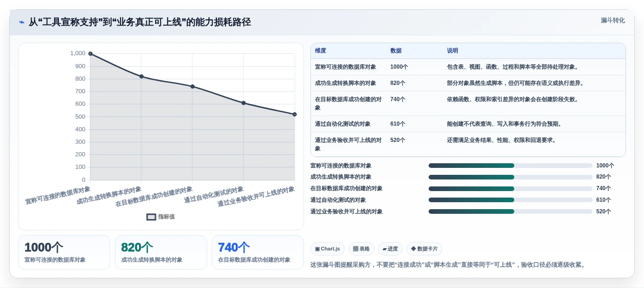The height and width of the screenshot is (288, 644).
Task: Click description 依赖函数、权限和索引差异
Action: tap(512, 99)
